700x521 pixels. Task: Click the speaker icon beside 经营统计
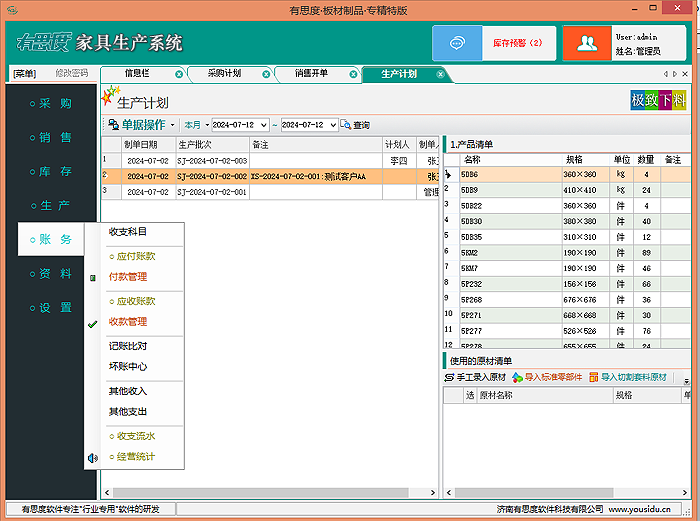pos(92,458)
